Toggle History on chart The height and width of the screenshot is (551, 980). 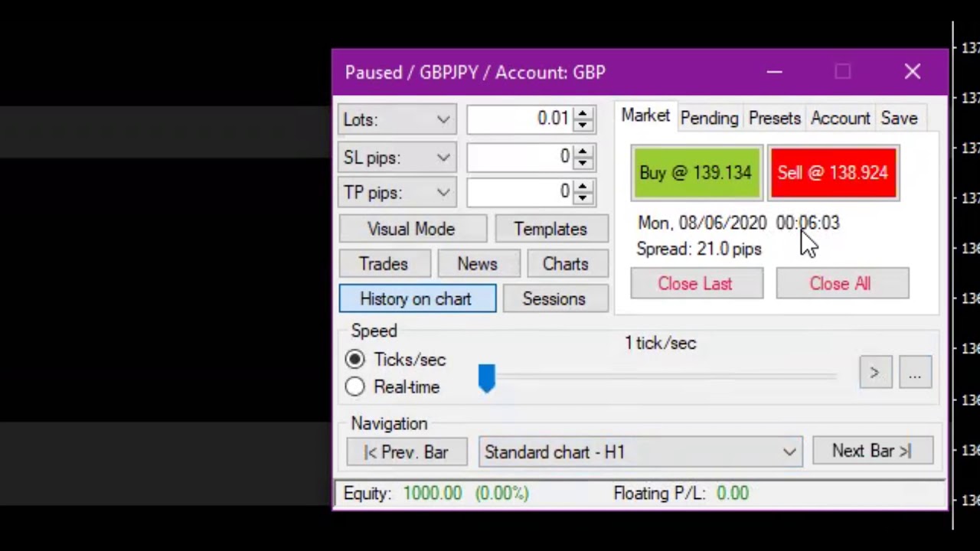pos(417,298)
